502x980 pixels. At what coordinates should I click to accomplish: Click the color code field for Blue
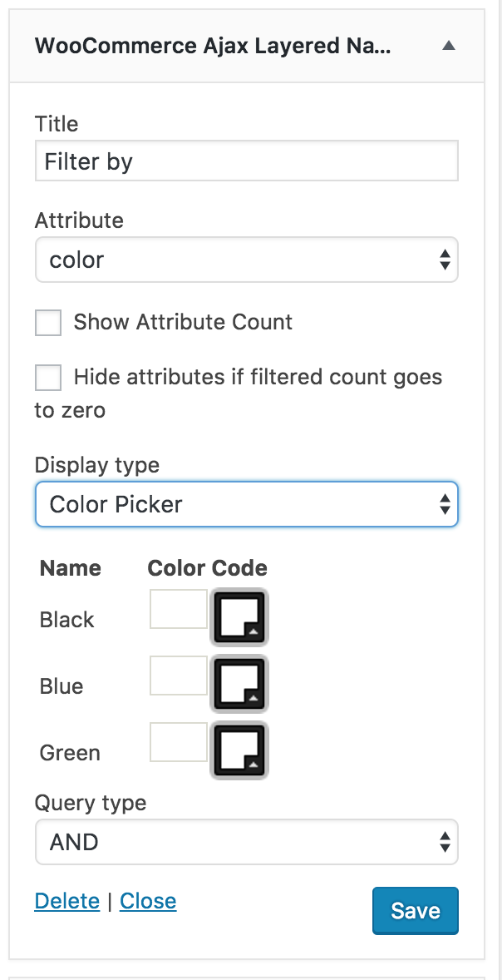coord(178,675)
